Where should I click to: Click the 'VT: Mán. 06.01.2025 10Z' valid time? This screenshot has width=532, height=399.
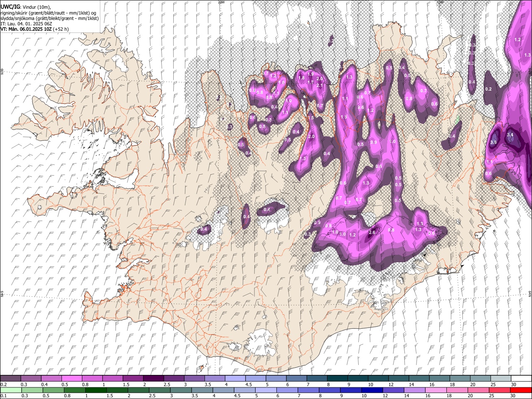(26, 29)
